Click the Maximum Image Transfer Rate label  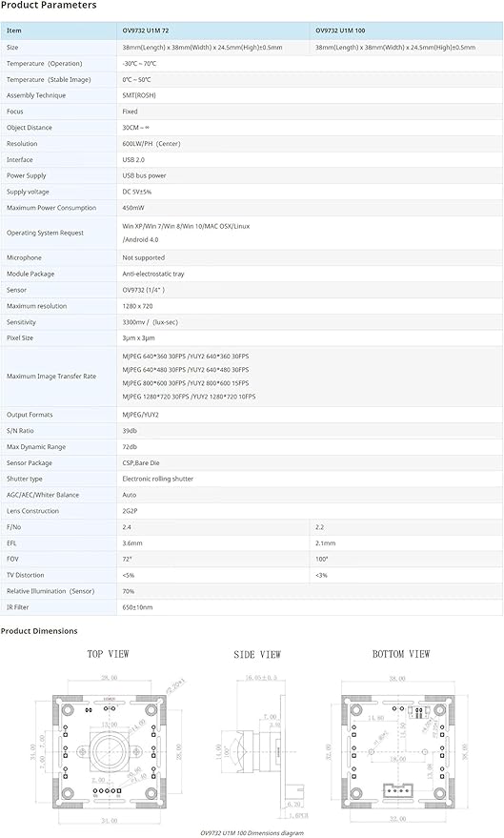(x=51, y=377)
